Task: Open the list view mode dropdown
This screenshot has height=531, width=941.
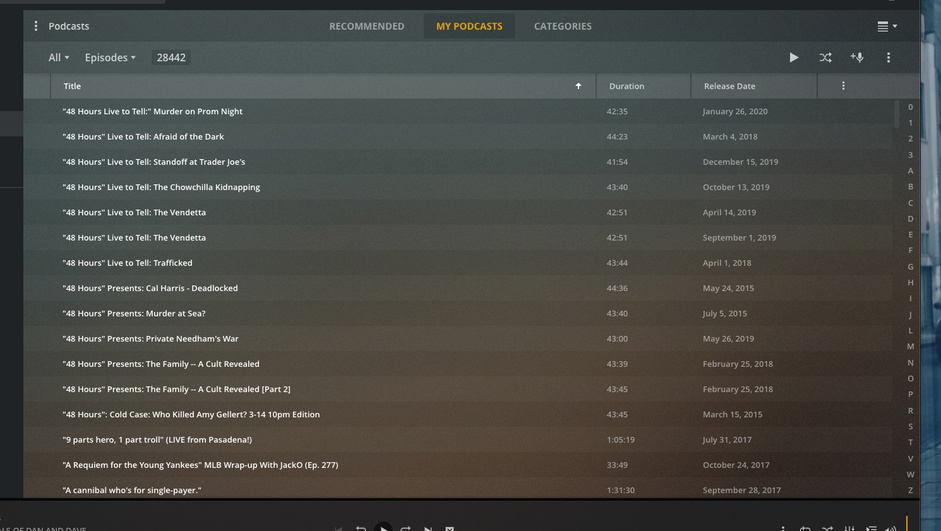Action: (x=887, y=26)
